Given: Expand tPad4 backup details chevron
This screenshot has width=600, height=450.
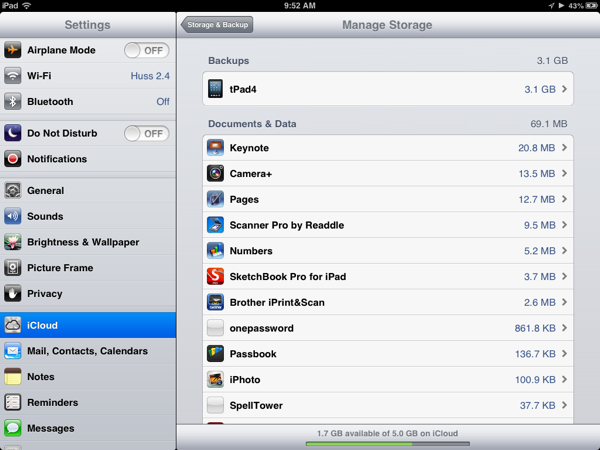Looking at the screenshot, I should [x=564, y=89].
